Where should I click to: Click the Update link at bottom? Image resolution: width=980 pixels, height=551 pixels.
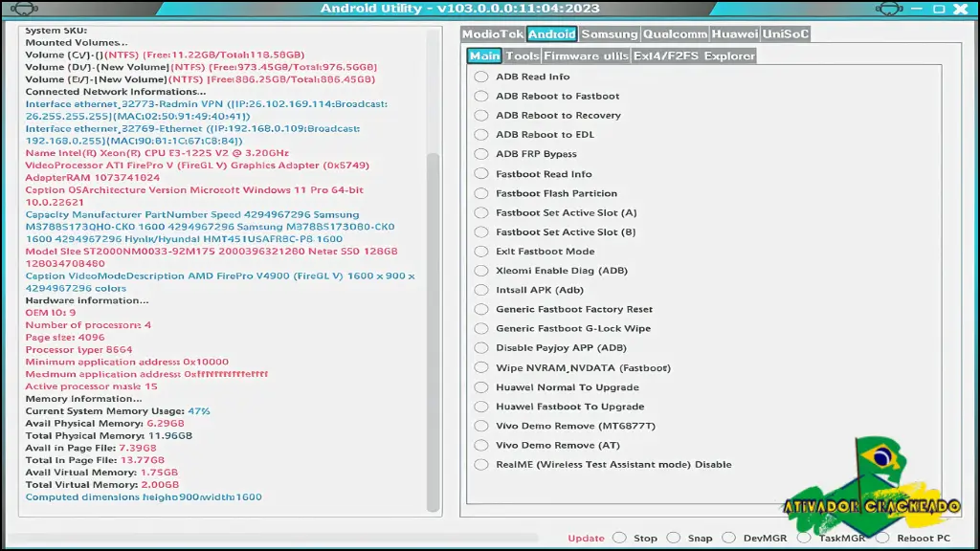586,538
